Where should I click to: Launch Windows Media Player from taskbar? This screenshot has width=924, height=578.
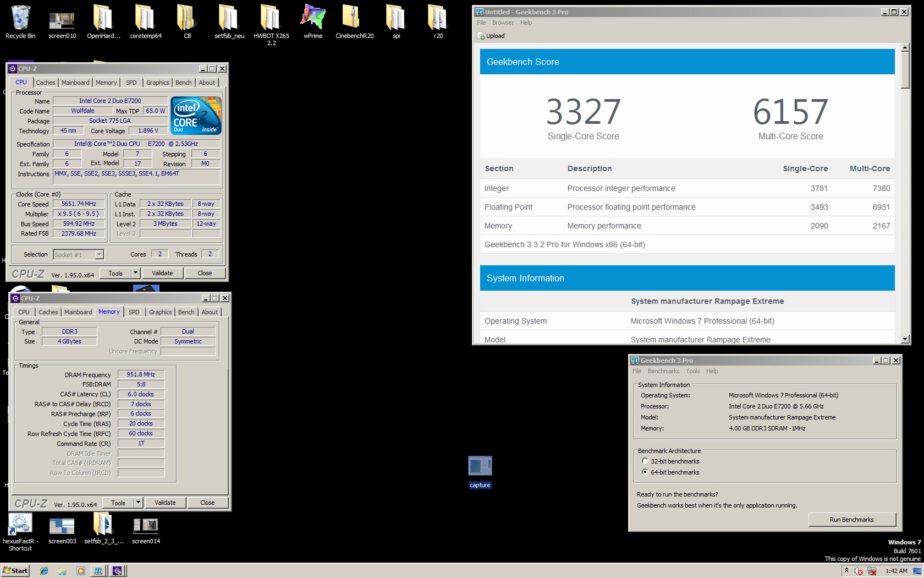[80, 571]
